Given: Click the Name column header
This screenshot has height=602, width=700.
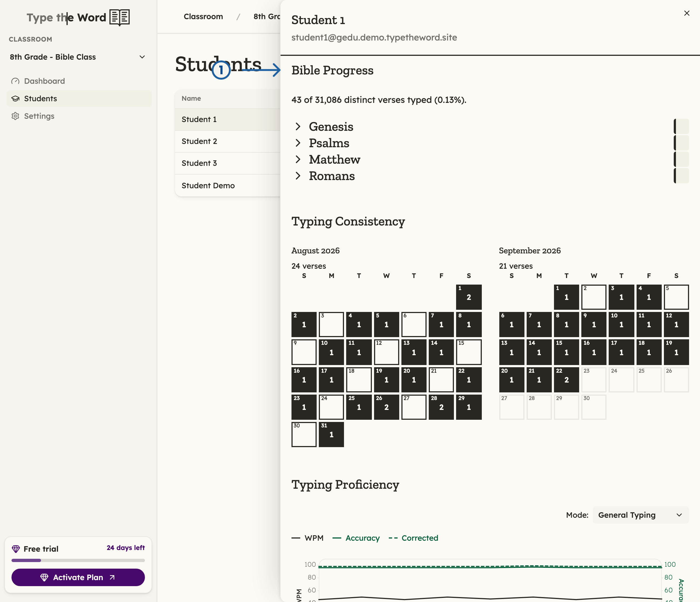Looking at the screenshot, I should (x=191, y=98).
